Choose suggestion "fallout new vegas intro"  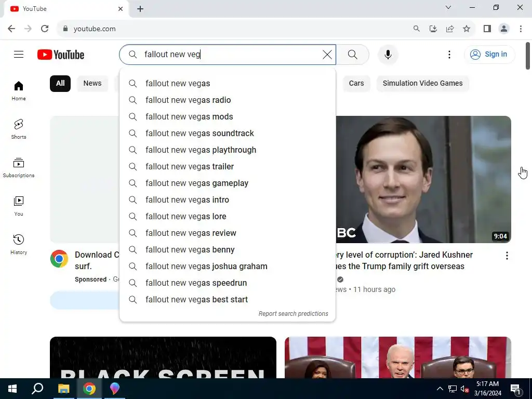tap(228, 200)
